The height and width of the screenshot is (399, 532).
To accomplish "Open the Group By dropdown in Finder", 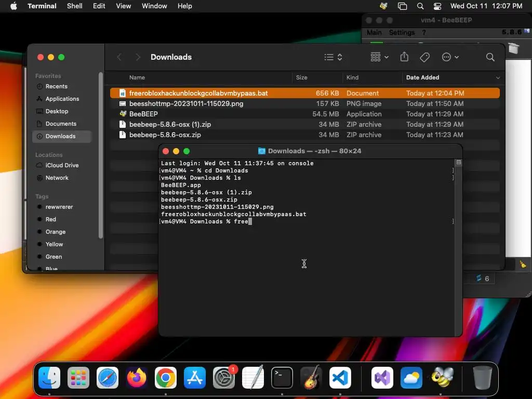I will tap(379, 57).
